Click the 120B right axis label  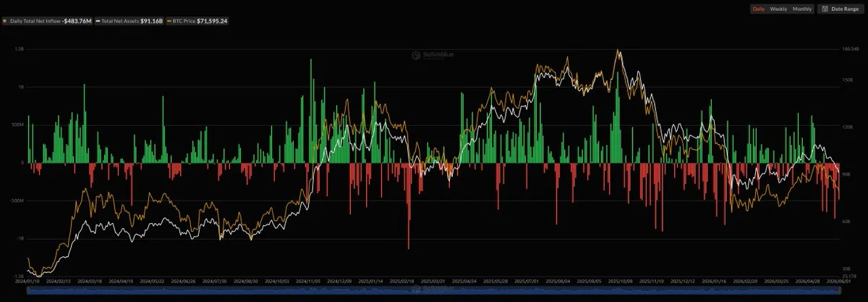848,126
